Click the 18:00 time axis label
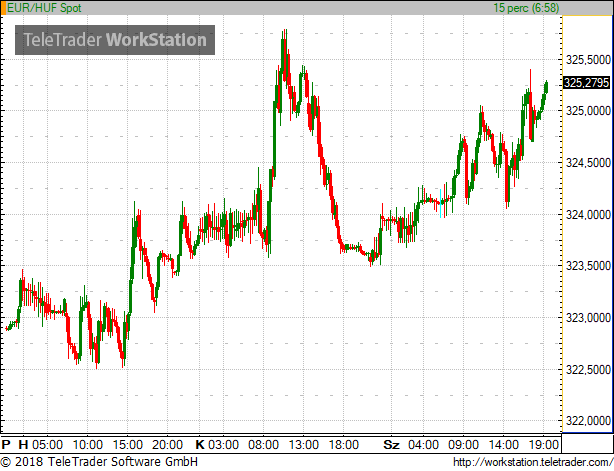Viewport: 614px width, 471px height. (343, 445)
